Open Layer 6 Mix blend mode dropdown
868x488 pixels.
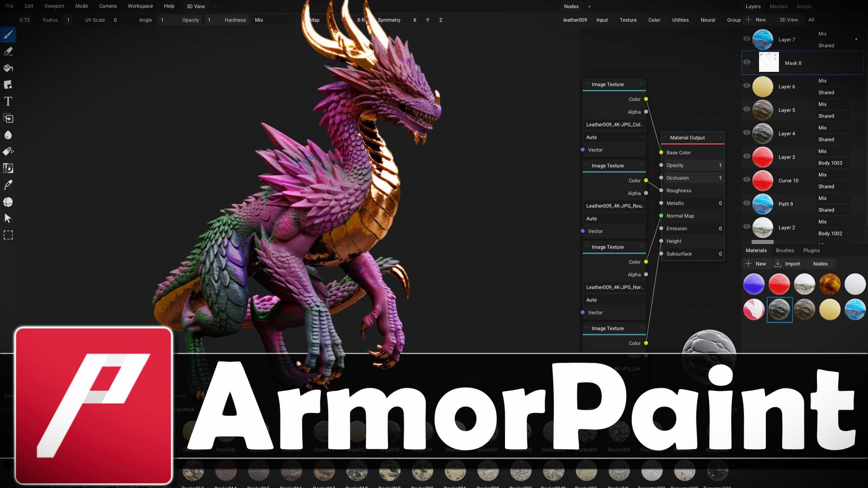click(833, 81)
